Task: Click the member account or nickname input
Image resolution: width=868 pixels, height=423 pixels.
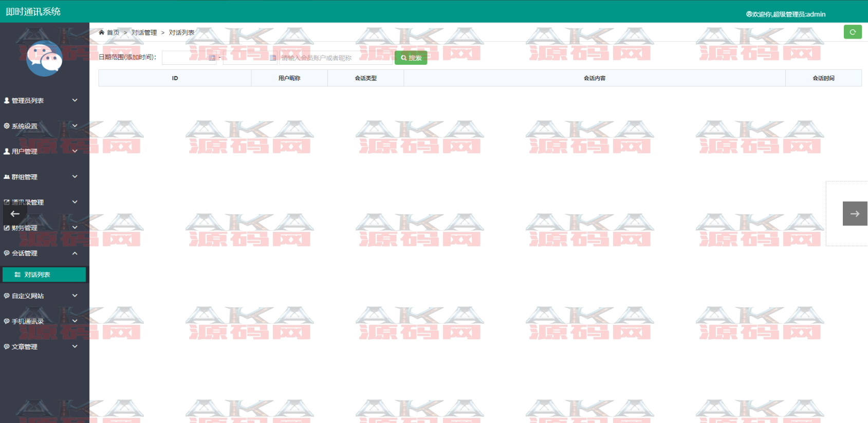Action: tap(335, 58)
